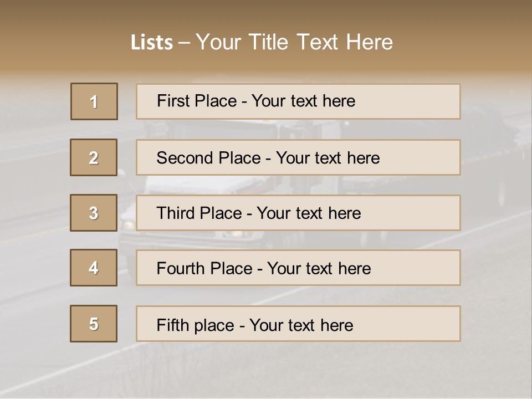Select the First Place text bar
This screenshot has width=532, height=399.
point(298,101)
